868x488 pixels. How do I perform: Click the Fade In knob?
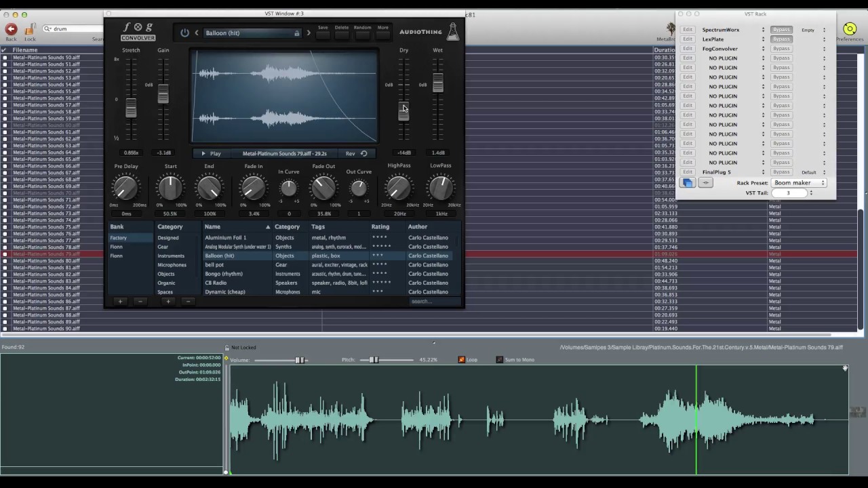point(253,188)
